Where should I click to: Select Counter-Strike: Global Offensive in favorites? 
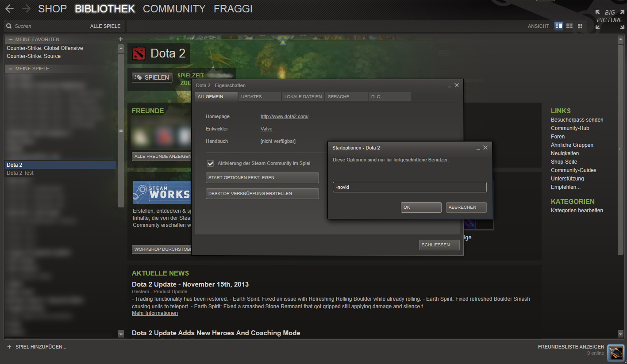point(61,48)
